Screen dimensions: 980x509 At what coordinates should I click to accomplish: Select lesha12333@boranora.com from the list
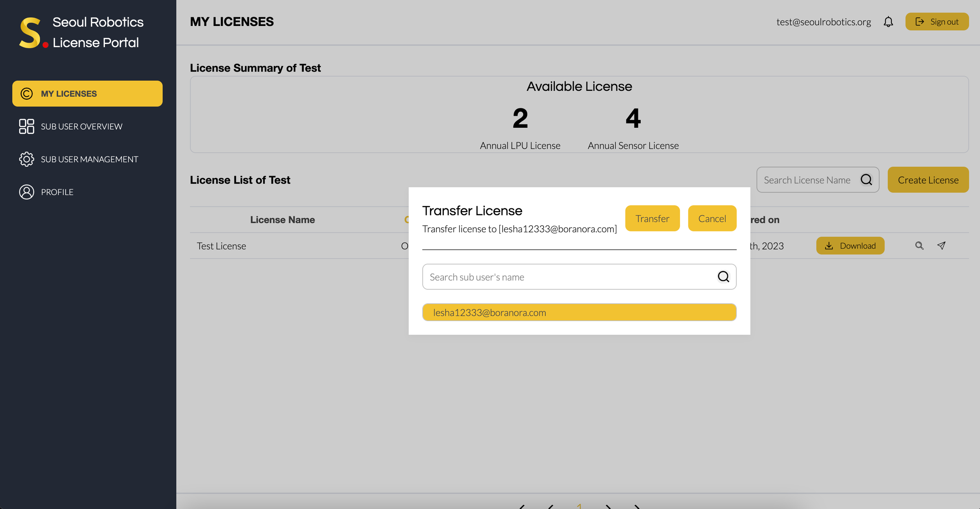point(579,312)
